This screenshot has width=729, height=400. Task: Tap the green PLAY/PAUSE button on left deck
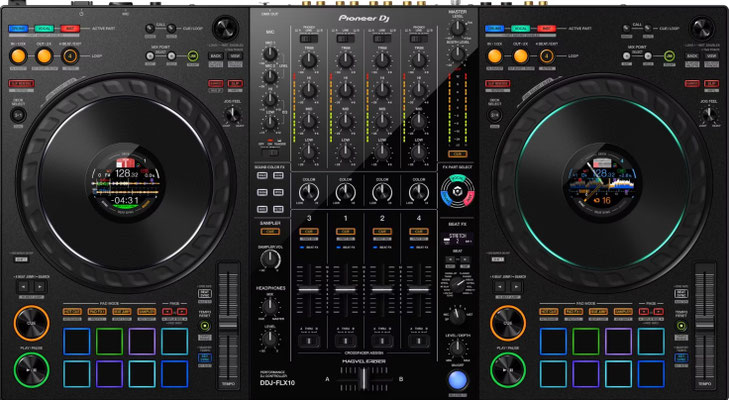[31, 370]
